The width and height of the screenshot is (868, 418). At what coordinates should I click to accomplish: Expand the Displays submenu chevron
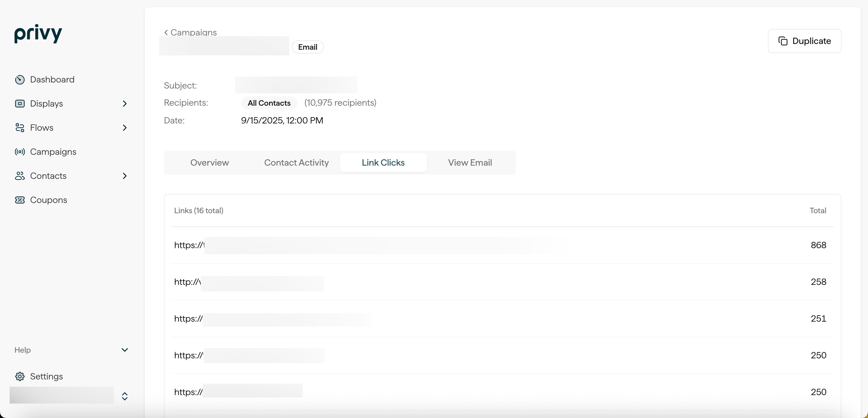coord(125,103)
